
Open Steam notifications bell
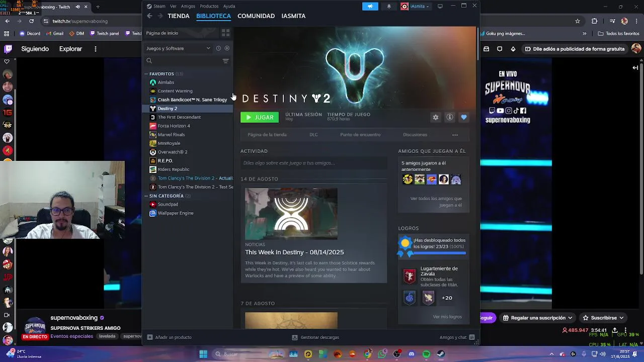pos(389,6)
